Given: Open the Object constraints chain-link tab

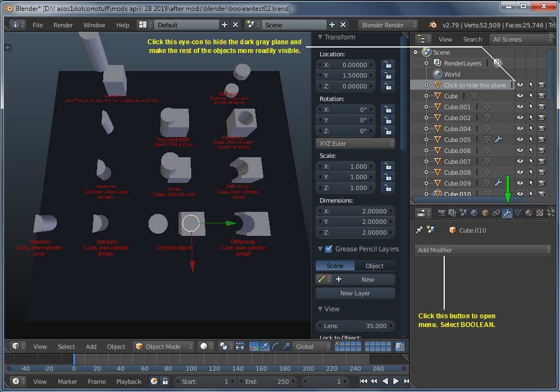Looking at the screenshot, I should (496, 213).
